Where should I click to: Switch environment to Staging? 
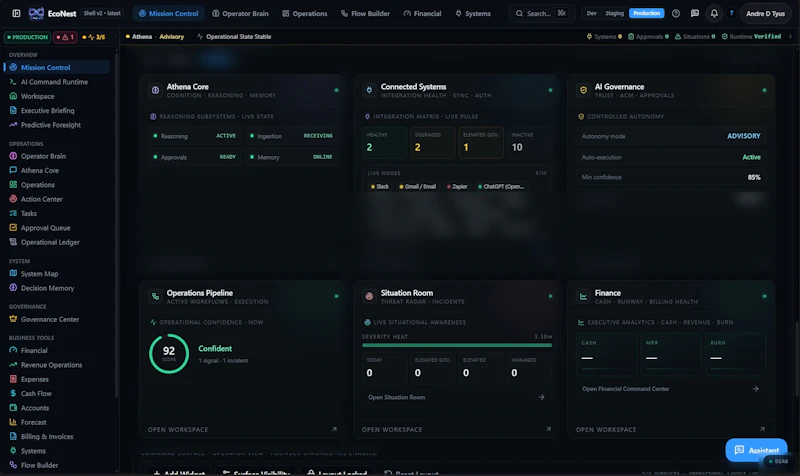614,13
